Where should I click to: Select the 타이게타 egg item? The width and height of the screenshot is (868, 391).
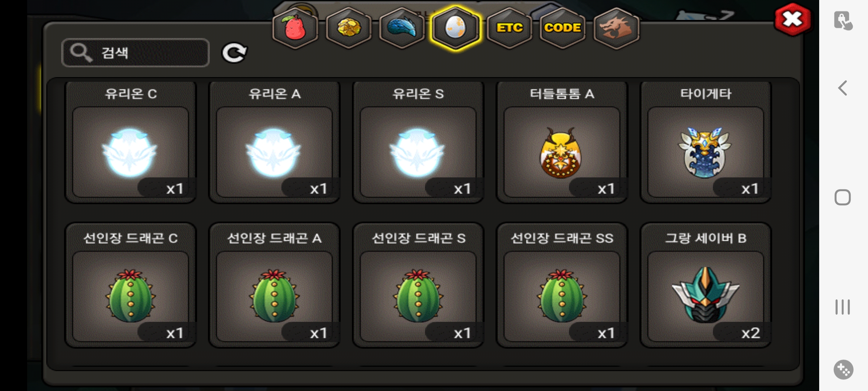(x=706, y=142)
